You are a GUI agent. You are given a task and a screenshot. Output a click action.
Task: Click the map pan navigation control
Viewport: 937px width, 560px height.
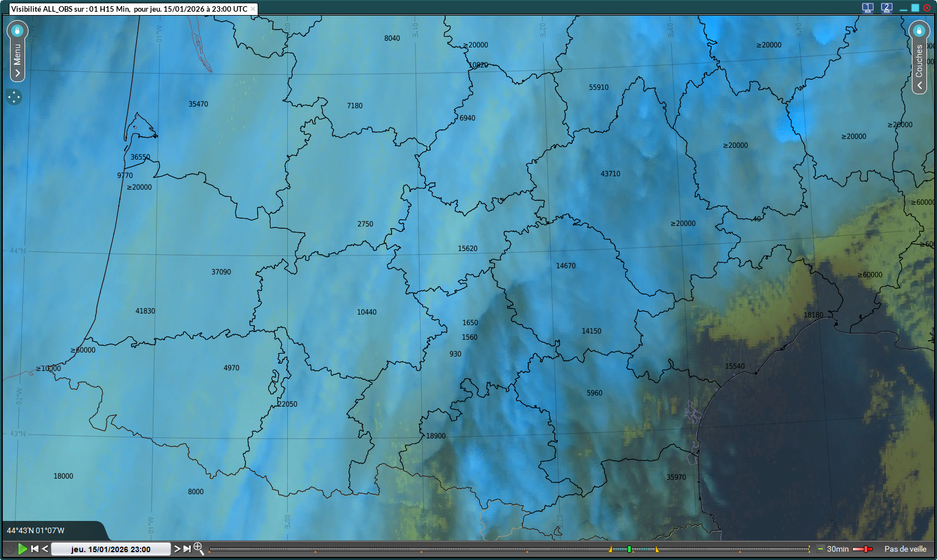pyautogui.click(x=14, y=97)
